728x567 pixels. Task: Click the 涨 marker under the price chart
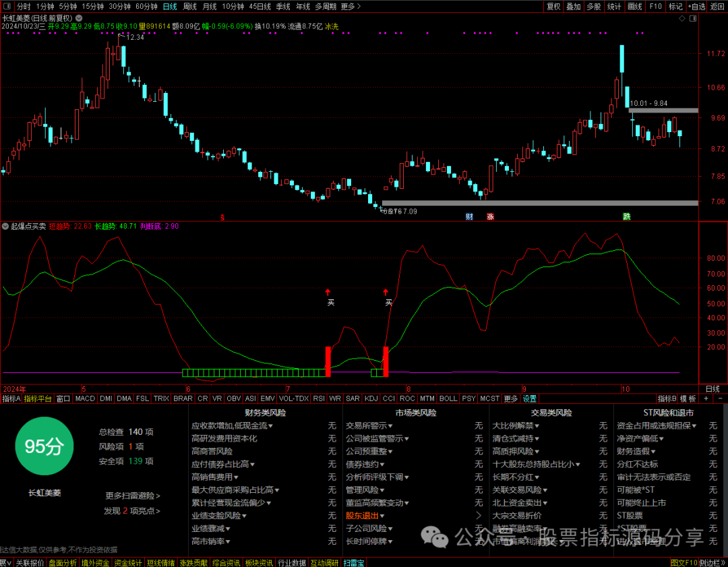[490, 216]
